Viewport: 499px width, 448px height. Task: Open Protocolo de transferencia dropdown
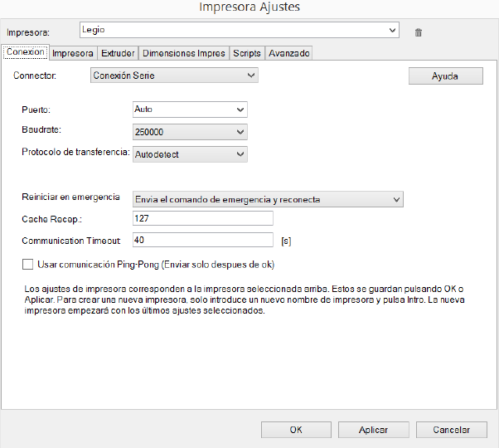(x=240, y=154)
